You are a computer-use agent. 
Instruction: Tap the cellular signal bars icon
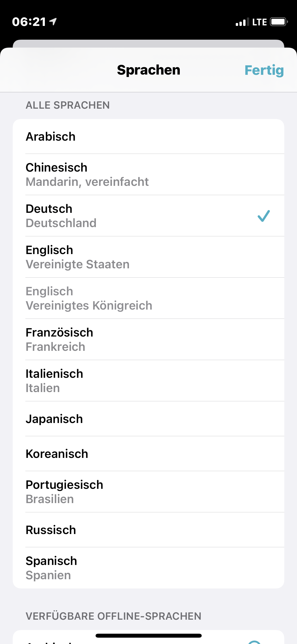tap(242, 22)
